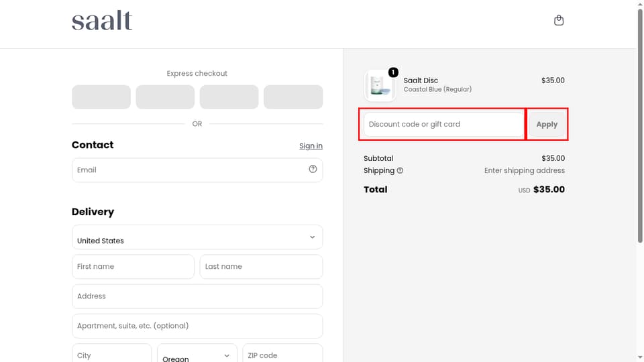Click the Enter shipping address text
This screenshot has height=362, width=644.
525,170
